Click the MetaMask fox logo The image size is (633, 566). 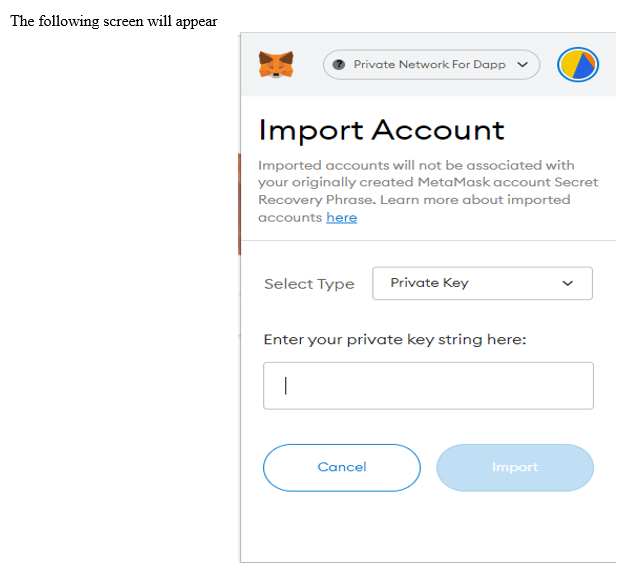pyautogui.click(x=276, y=64)
